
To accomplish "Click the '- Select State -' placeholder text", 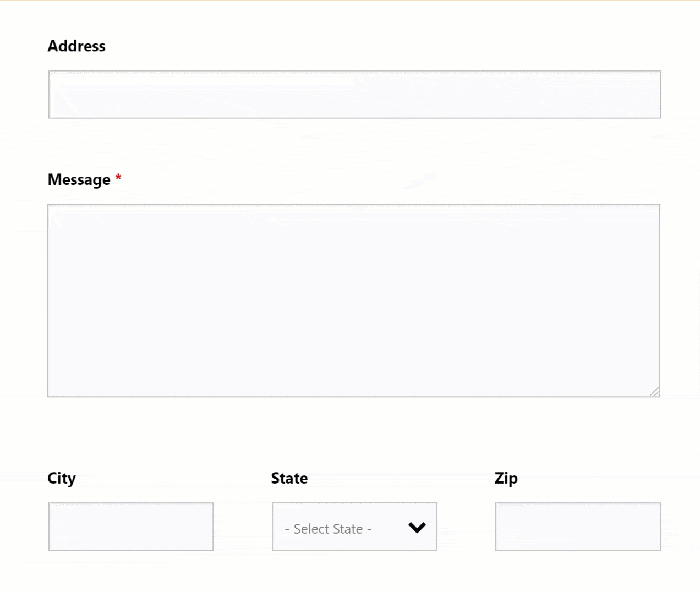I will tap(328, 529).
